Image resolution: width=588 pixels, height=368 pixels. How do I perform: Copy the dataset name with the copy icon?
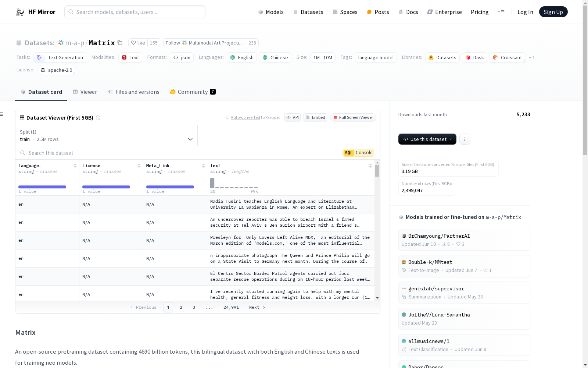point(120,43)
